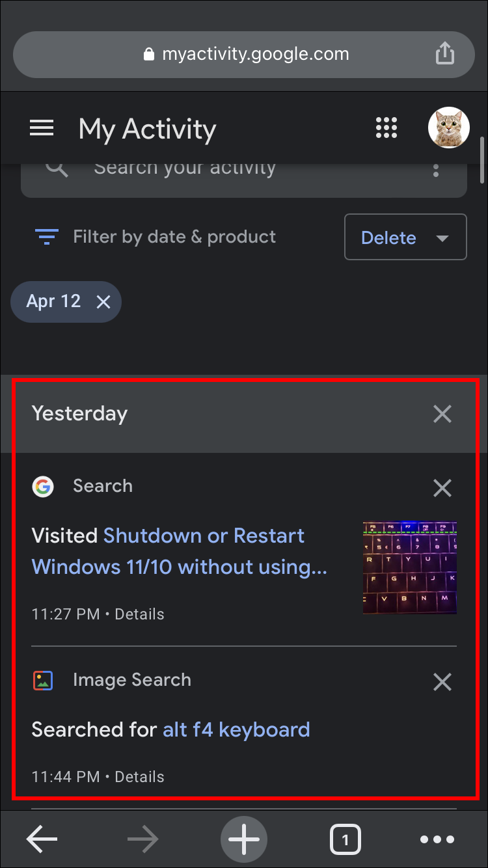Image resolution: width=488 pixels, height=868 pixels.
Task: Tap the share icon in address bar
Action: coord(444,54)
